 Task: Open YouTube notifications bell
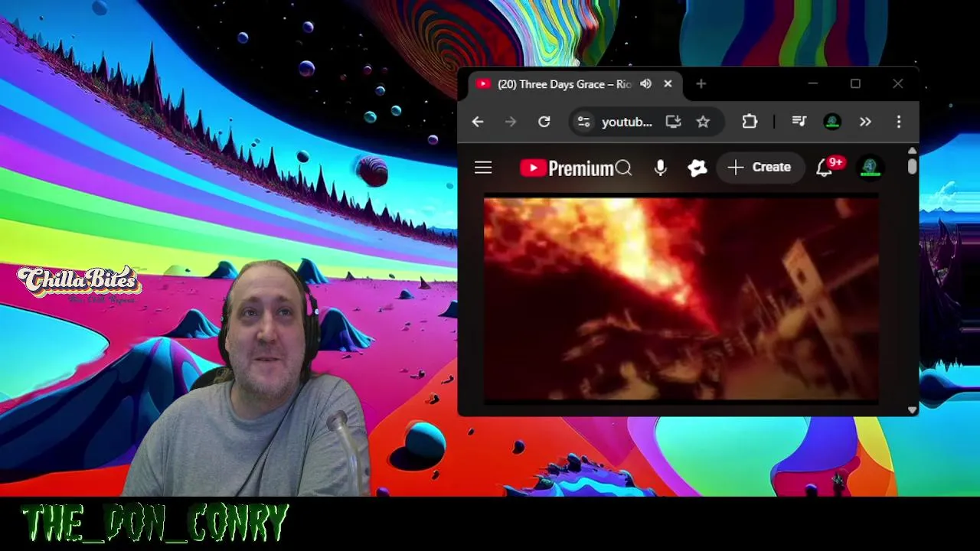tap(825, 168)
